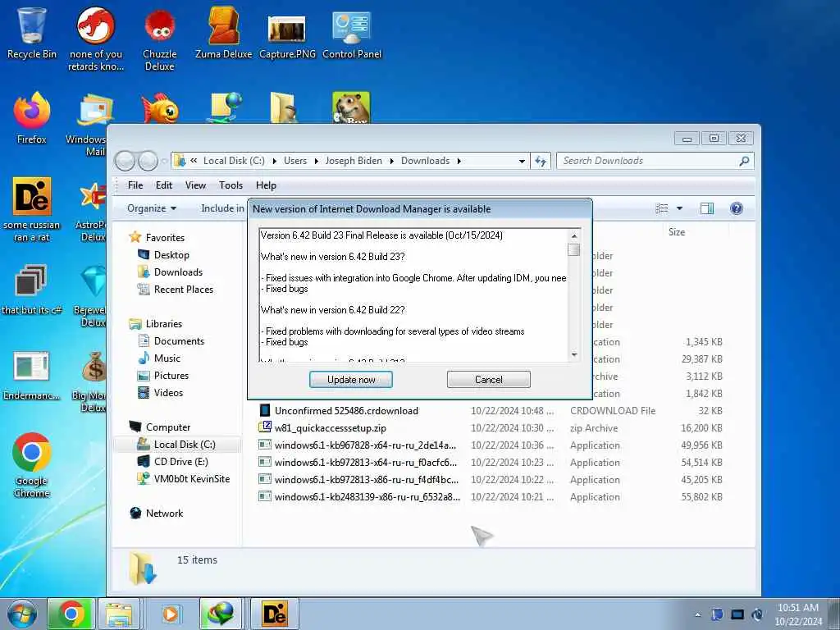Click the Explorer Forward button
This screenshot has width=840, height=630.
pyautogui.click(x=148, y=161)
